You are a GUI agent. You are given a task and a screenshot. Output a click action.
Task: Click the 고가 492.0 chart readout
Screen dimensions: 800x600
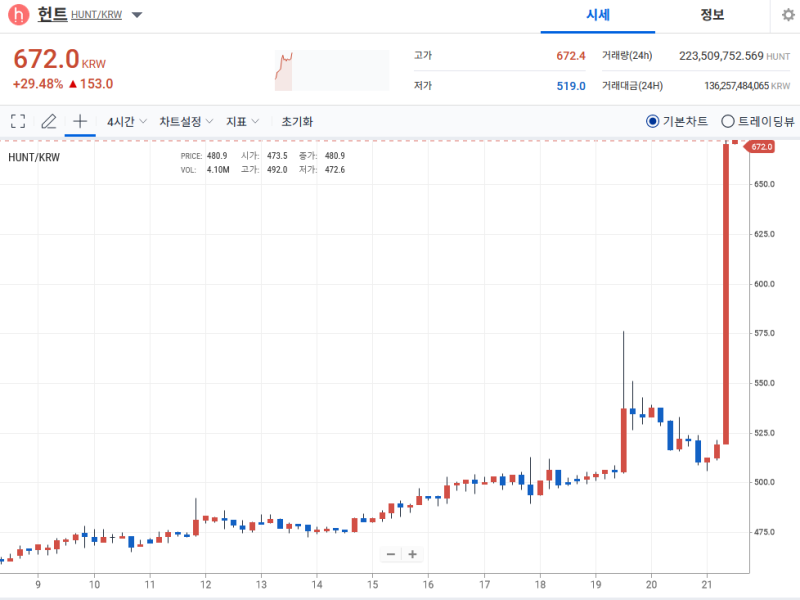(277, 169)
